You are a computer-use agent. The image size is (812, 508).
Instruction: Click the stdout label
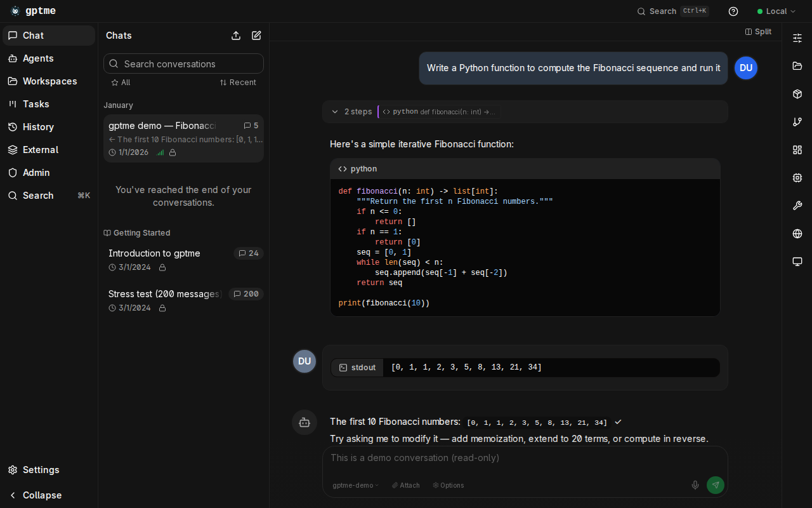coord(357,368)
